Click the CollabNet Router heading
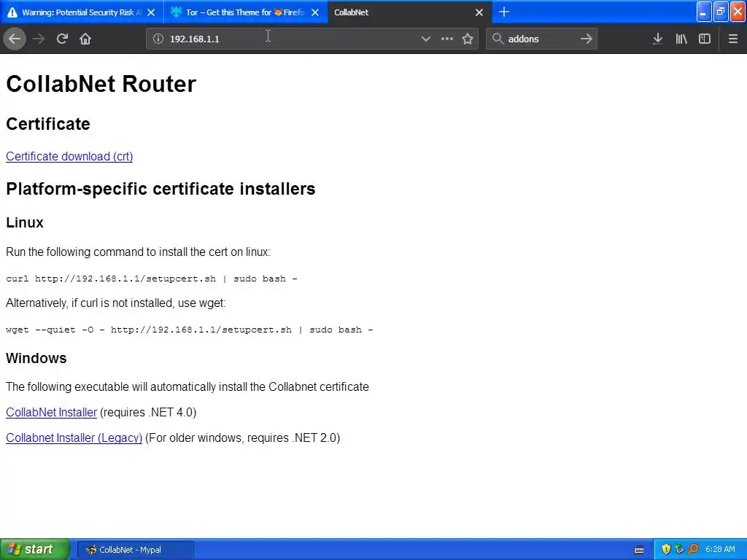 click(101, 84)
